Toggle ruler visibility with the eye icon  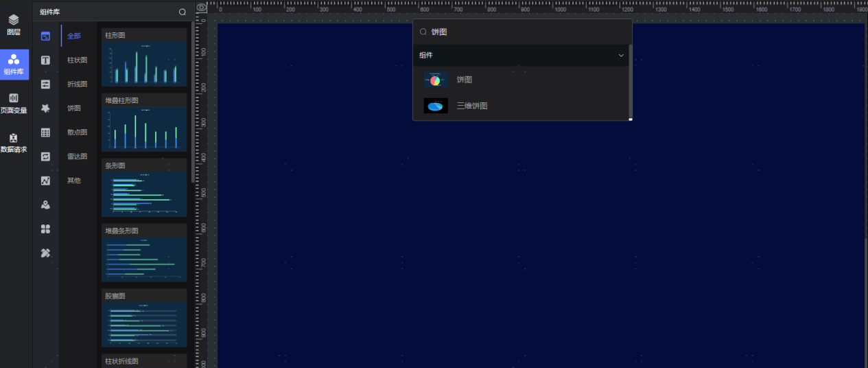point(201,8)
